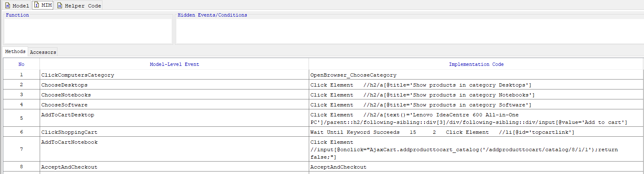Click the Helper Code tab icon
This screenshot has height=174, width=644.
[60, 6]
